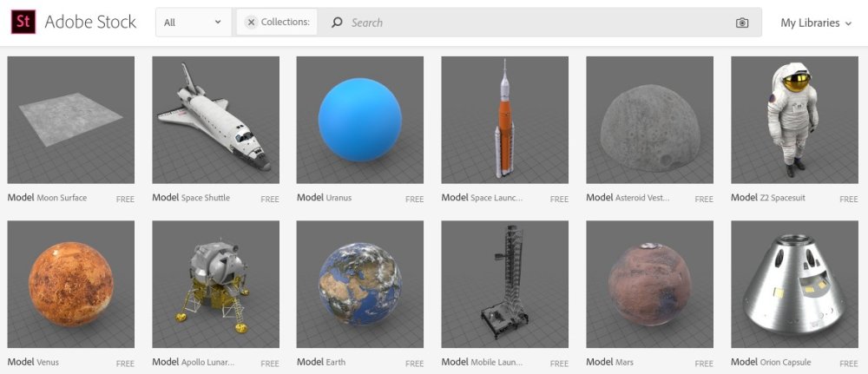Click FREE label under Venus

(125, 364)
